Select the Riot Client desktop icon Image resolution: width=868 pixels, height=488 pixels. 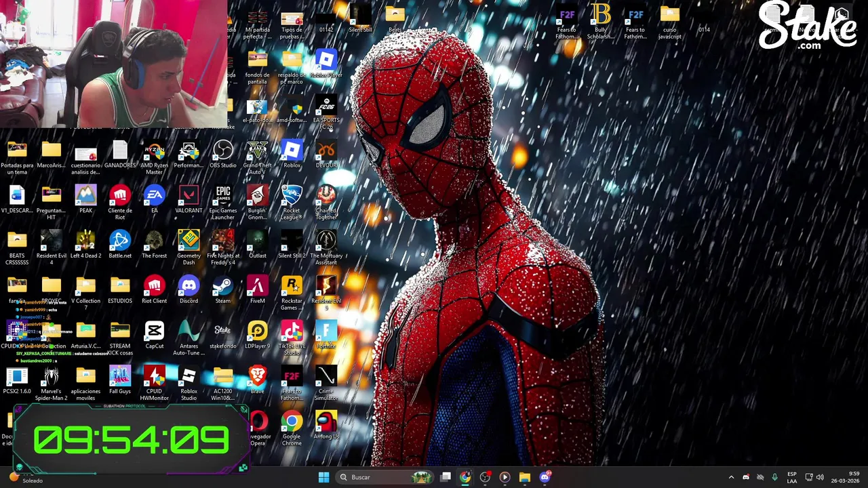tap(155, 290)
